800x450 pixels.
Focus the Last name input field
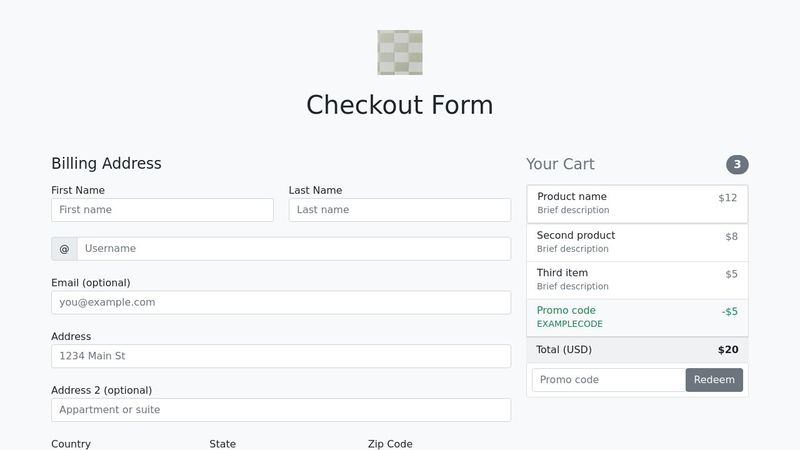click(399, 210)
